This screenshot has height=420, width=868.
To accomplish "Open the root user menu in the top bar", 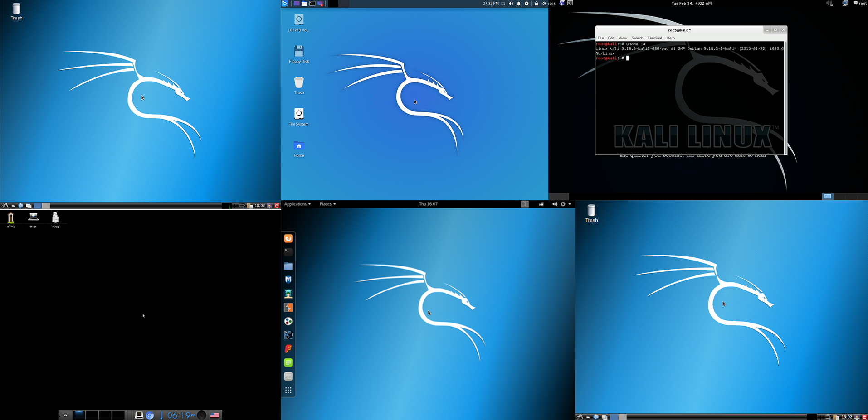I will click(x=860, y=3).
